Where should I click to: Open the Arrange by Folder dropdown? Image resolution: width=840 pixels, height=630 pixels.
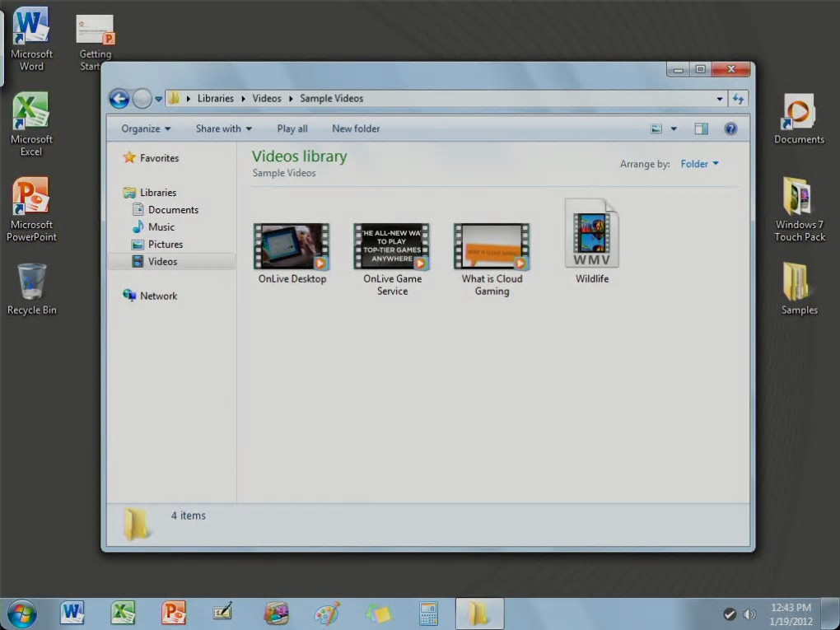click(x=700, y=164)
